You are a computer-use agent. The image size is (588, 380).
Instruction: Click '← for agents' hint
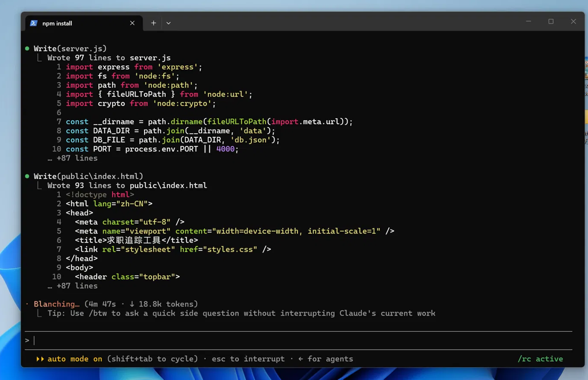point(325,359)
